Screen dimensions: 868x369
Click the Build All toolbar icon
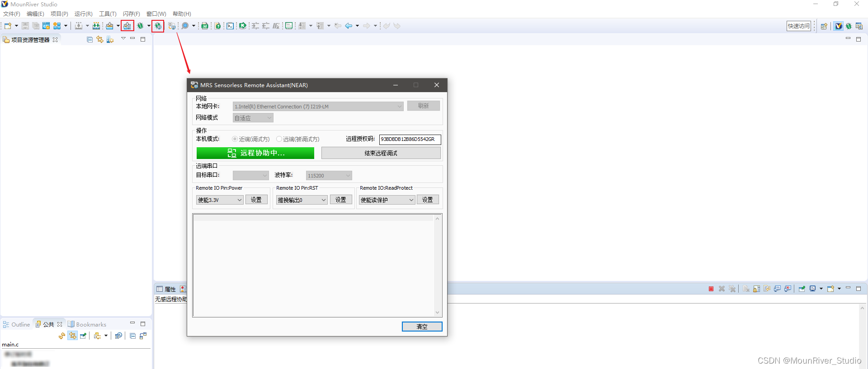pos(96,26)
